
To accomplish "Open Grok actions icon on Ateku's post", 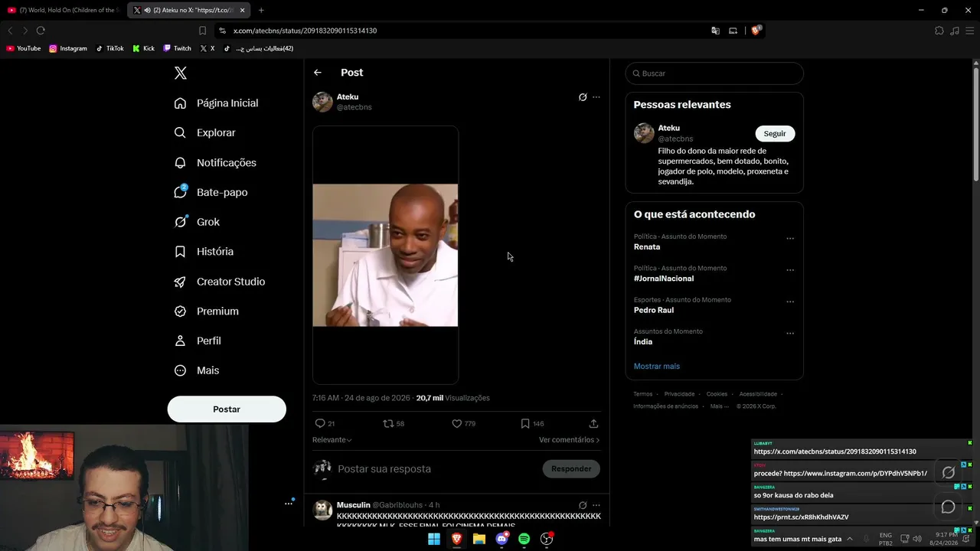I will [x=583, y=97].
